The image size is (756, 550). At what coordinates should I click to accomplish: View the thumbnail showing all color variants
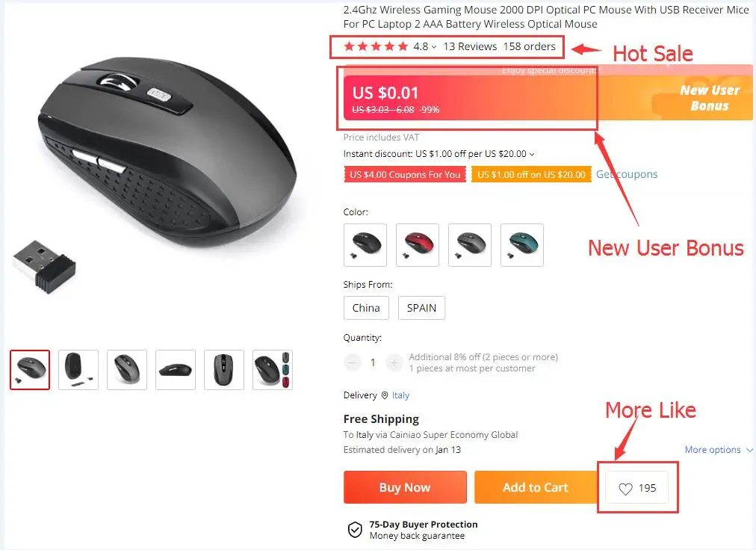pyautogui.click(x=273, y=370)
